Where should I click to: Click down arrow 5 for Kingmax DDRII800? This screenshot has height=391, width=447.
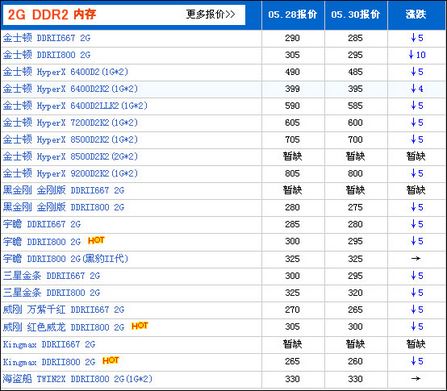(x=417, y=361)
